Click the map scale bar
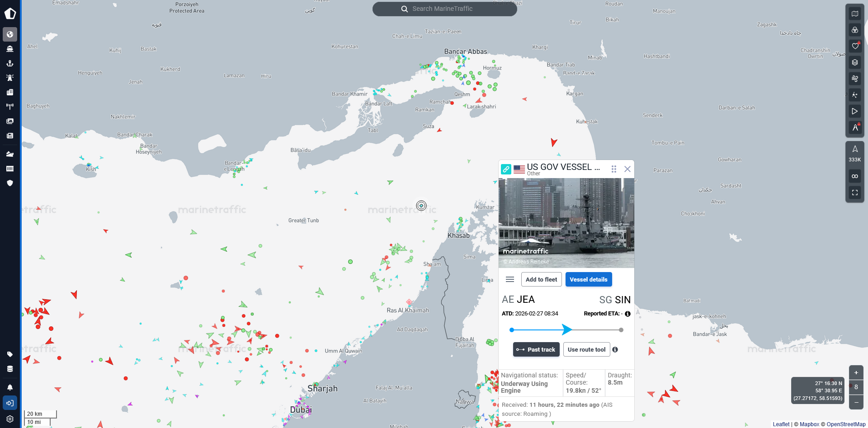The width and height of the screenshot is (868, 428). pos(40,418)
